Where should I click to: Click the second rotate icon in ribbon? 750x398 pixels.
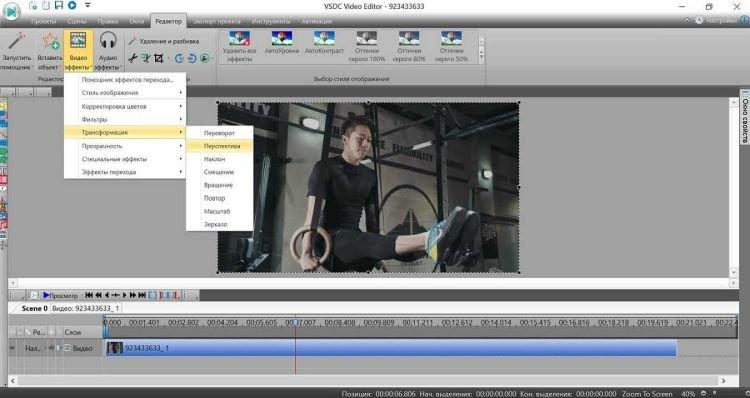(192, 58)
